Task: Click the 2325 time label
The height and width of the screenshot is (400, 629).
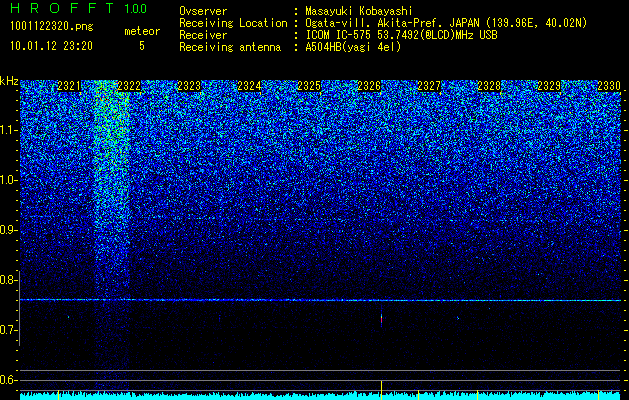Action: (x=309, y=86)
